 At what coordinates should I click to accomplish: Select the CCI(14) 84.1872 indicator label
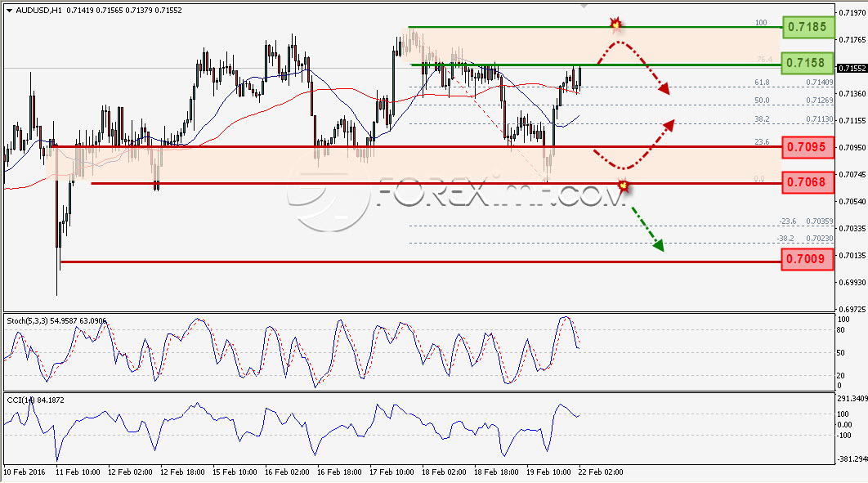35,400
